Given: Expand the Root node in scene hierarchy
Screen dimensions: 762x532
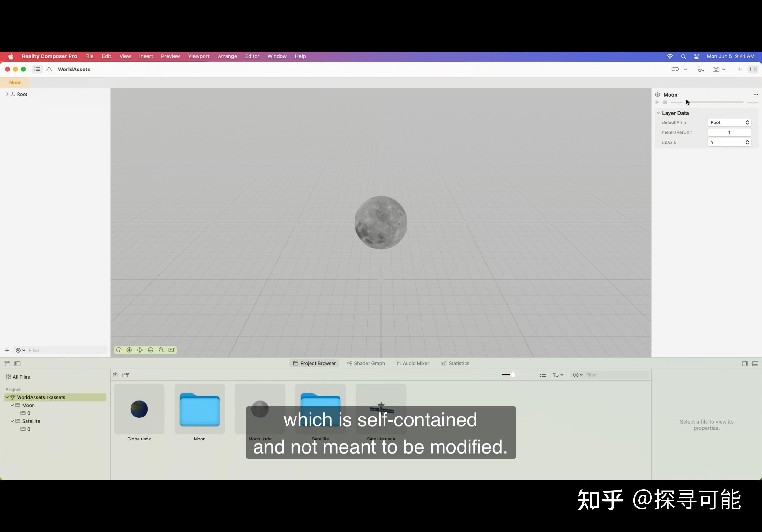Looking at the screenshot, I should (8, 94).
